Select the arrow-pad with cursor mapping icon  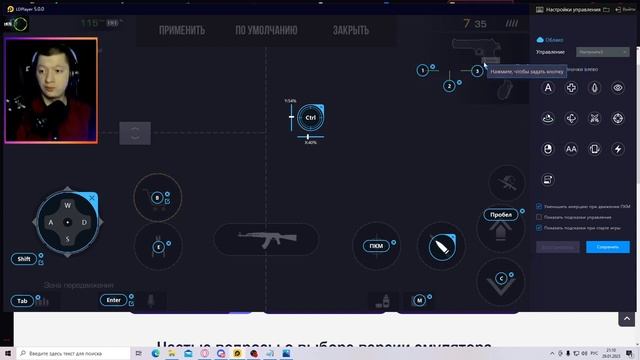point(571,118)
